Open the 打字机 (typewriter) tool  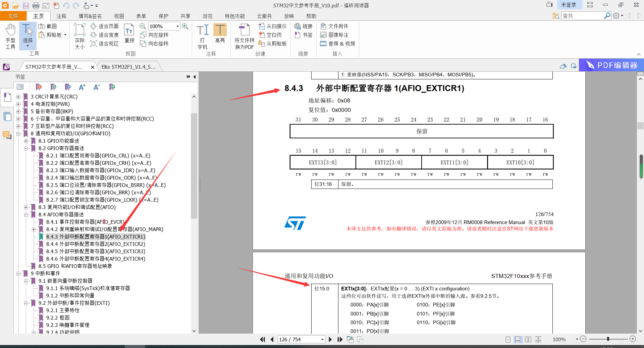click(202, 34)
